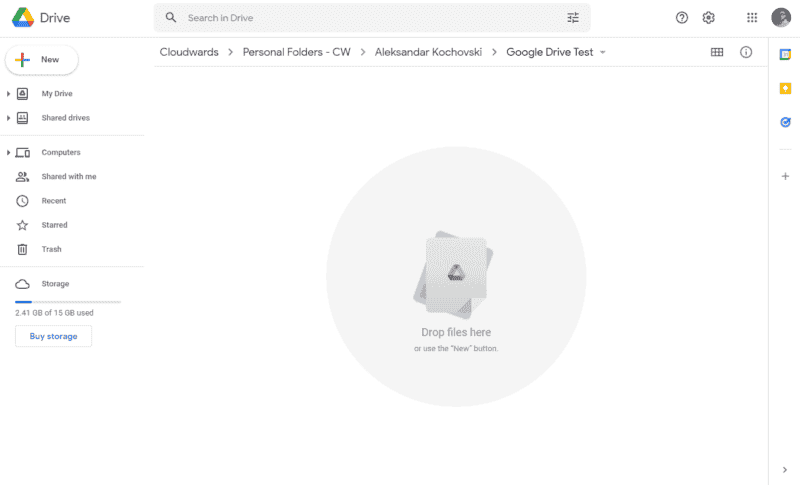
Task: Click the Trash bin icon
Action: click(x=22, y=249)
